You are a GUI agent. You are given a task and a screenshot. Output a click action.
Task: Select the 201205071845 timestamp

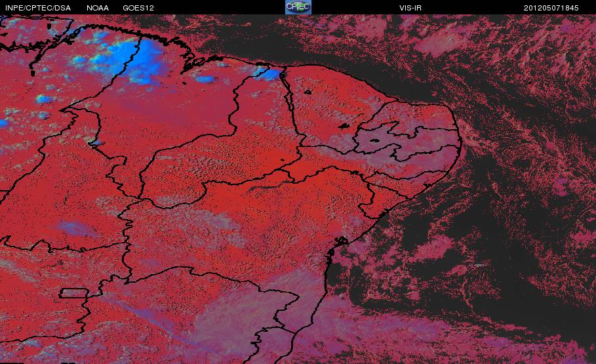551,8
